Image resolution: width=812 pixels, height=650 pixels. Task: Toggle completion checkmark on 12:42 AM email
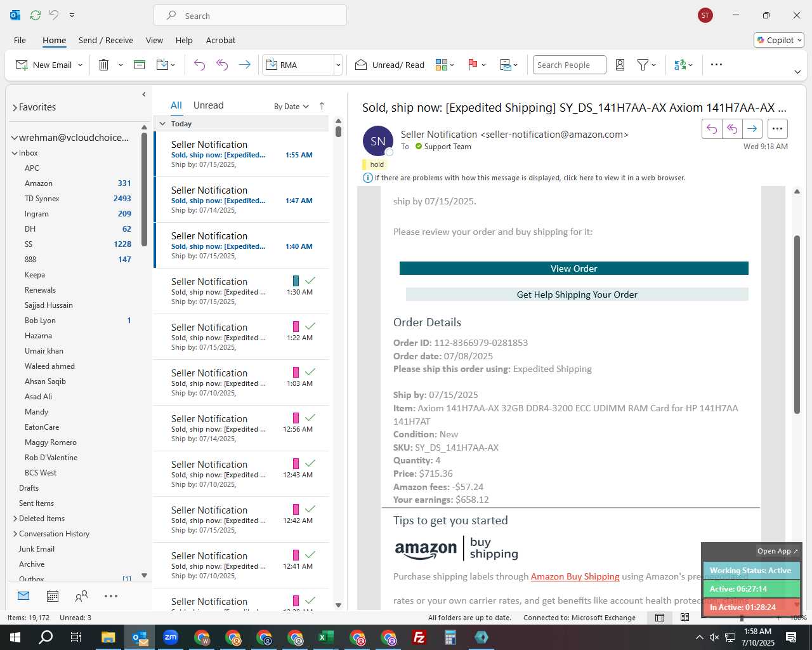(310, 509)
